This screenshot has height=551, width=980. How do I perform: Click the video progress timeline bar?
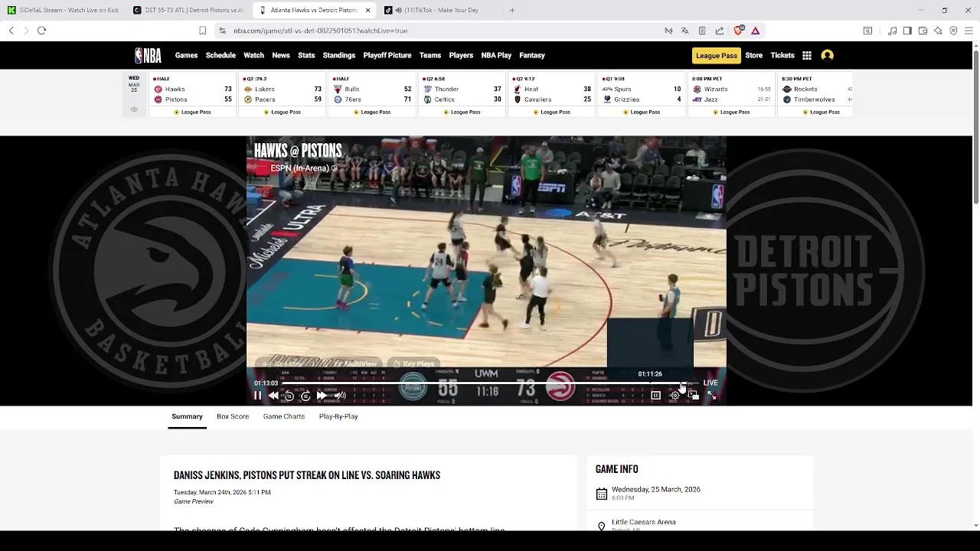pos(490,383)
